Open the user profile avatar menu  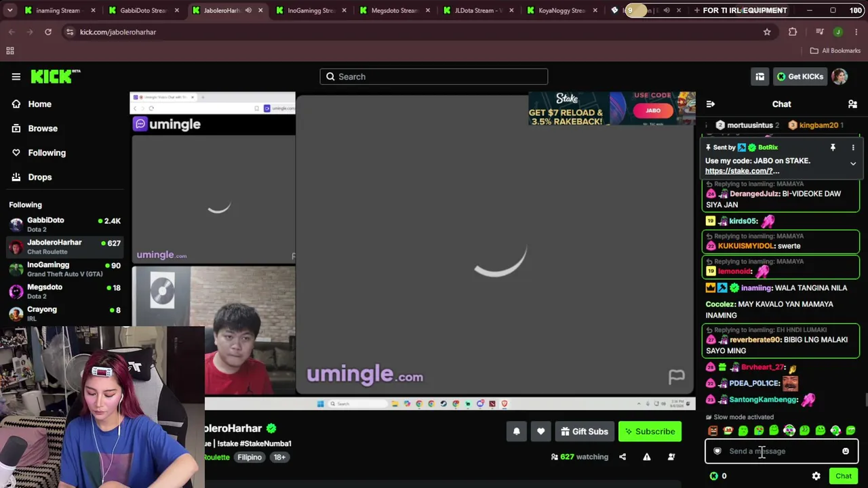point(840,77)
